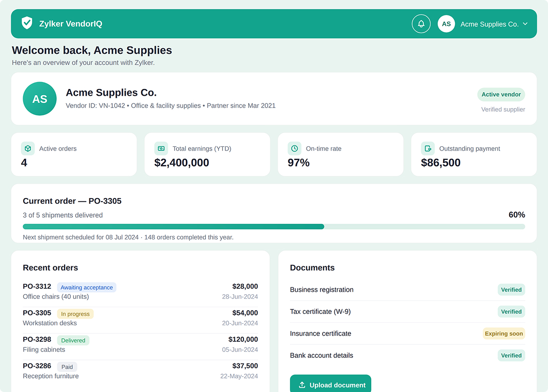Click the Reception furniture description
The height and width of the screenshot is (392, 548).
pyautogui.click(x=51, y=376)
